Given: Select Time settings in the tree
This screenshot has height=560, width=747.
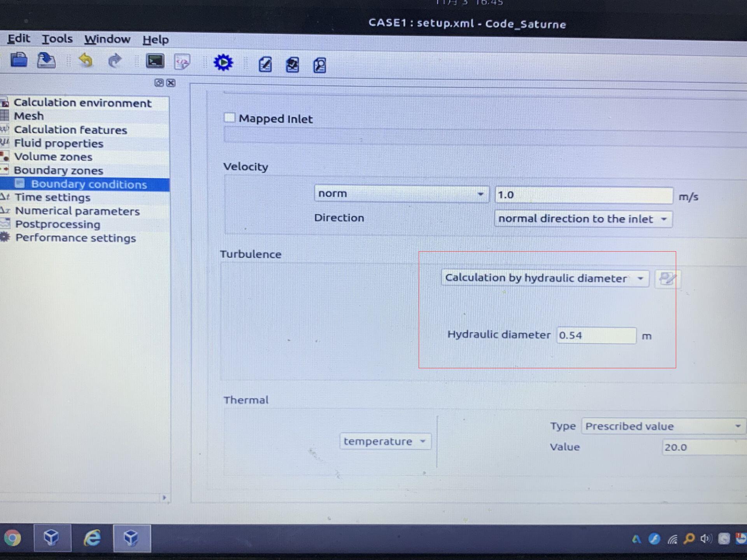Looking at the screenshot, I should point(53,198).
